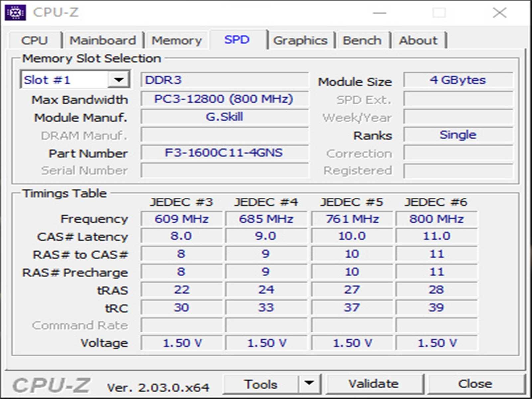The width and height of the screenshot is (532, 399).
Task: Click tRAS value 22
Action: [x=182, y=289]
